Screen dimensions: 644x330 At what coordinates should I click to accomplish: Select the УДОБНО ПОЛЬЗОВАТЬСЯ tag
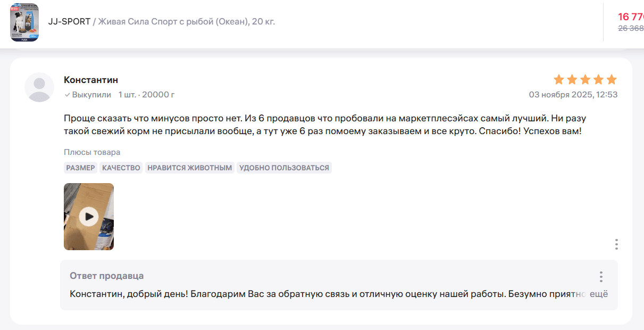pyautogui.click(x=285, y=168)
